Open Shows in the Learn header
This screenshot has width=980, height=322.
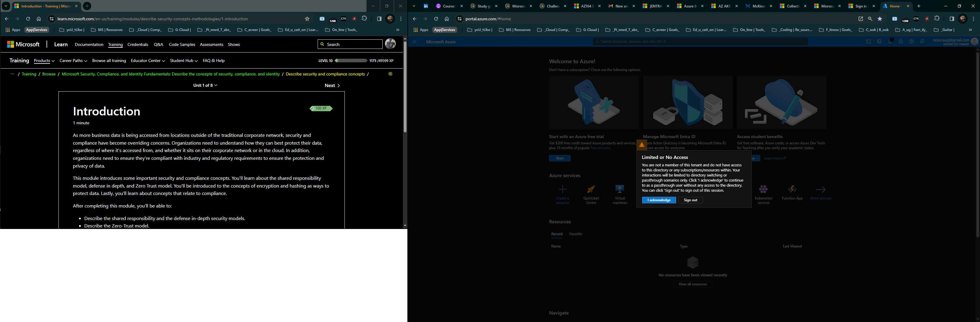tap(234, 44)
